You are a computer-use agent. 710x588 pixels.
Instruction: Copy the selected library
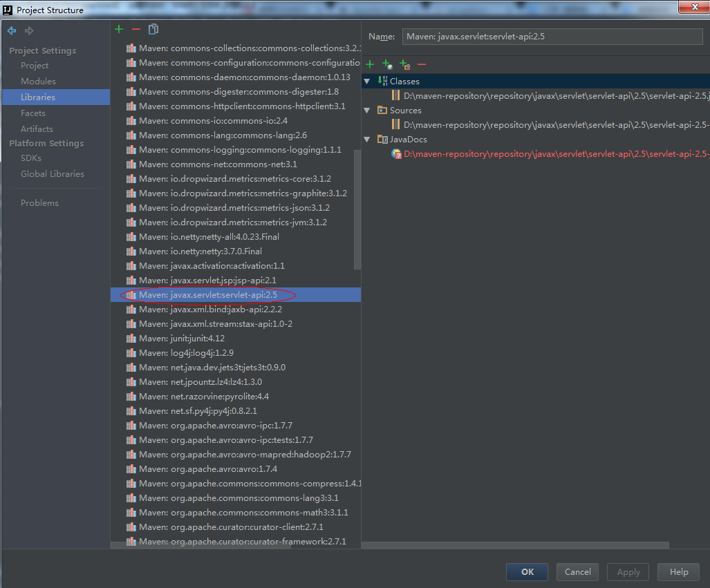coord(153,30)
